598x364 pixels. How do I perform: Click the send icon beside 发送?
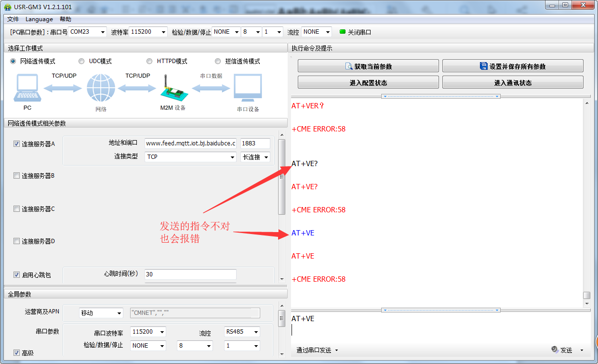[x=555, y=350]
